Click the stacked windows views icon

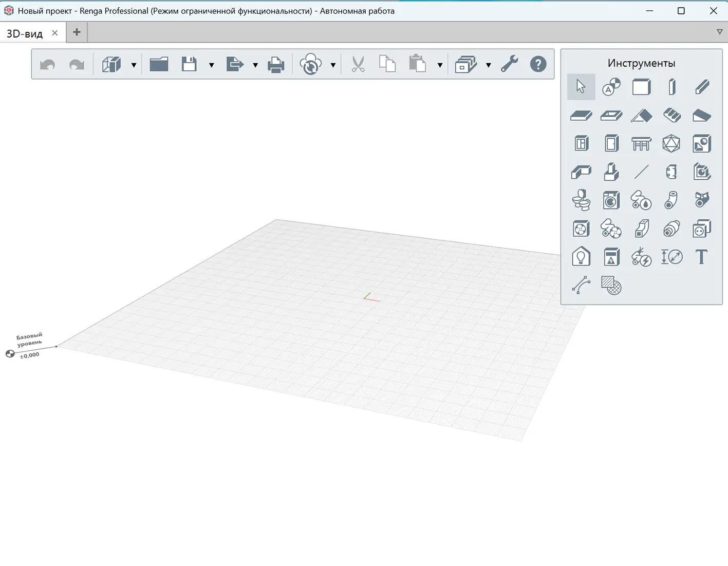coord(466,65)
